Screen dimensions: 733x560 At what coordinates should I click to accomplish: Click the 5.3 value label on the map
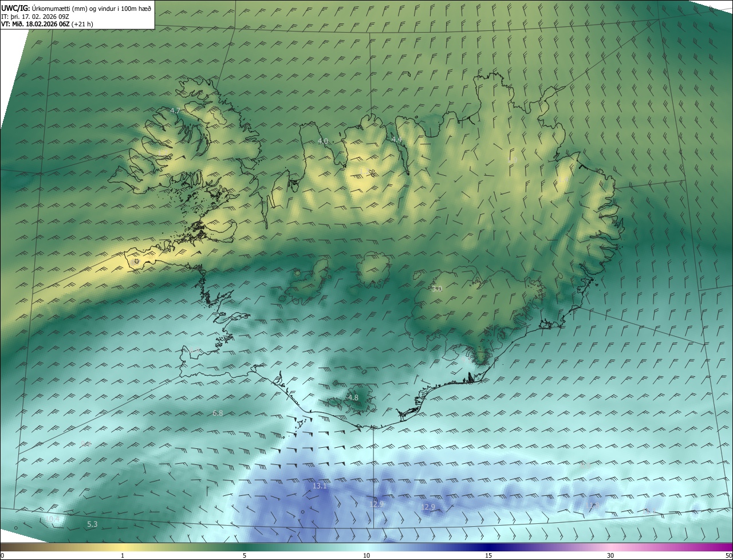(92, 524)
